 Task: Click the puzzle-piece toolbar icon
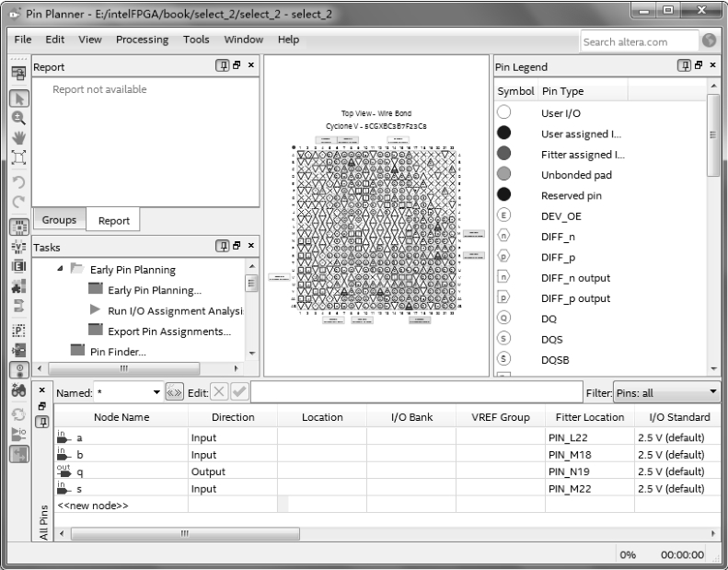click(18, 285)
